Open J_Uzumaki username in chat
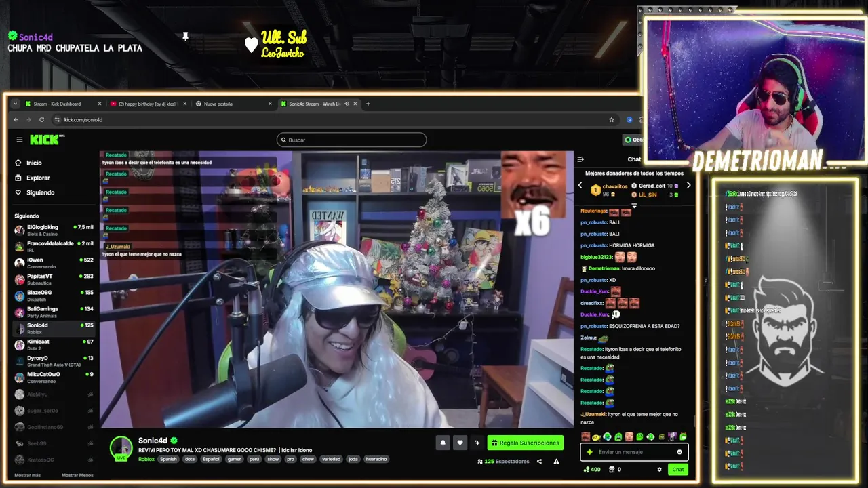868x488 pixels. (x=593, y=414)
